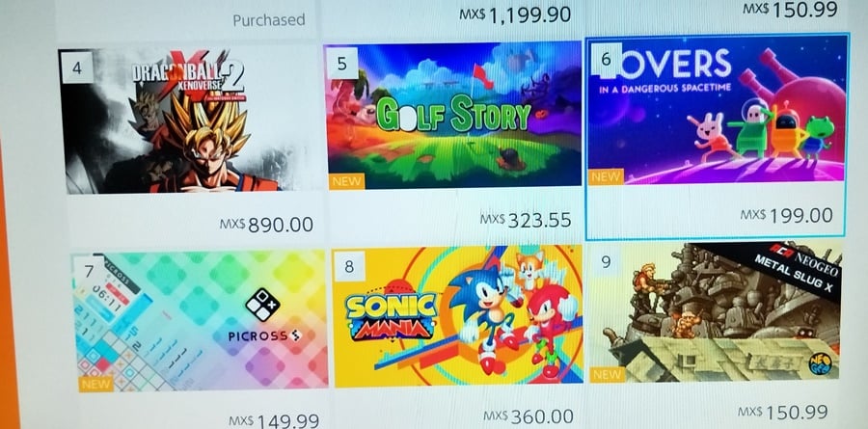Select the Picross S game thumbnail
The height and width of the screenshot is (429, 868).
(200, 321)
